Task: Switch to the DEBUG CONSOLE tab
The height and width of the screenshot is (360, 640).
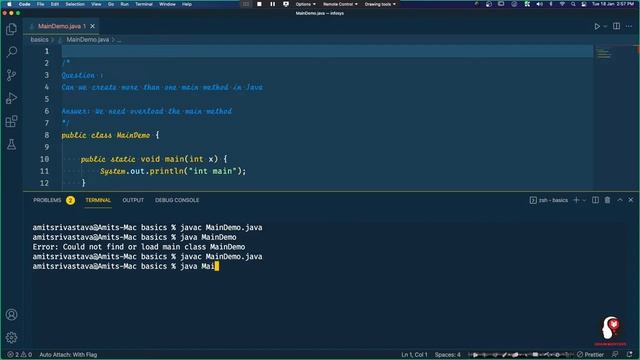Action: pyautogui.click(x=177, y=200)
